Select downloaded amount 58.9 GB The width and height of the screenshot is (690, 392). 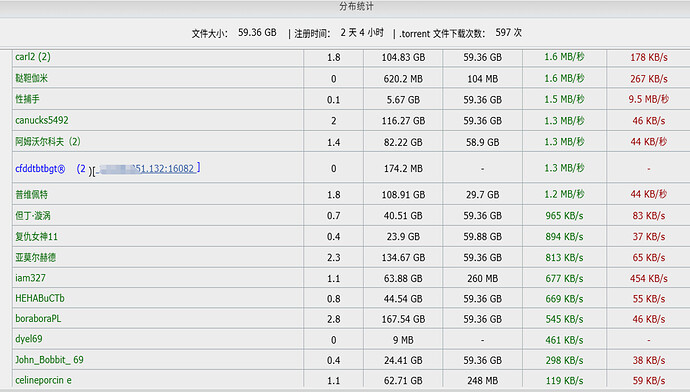tap(483, 142)
